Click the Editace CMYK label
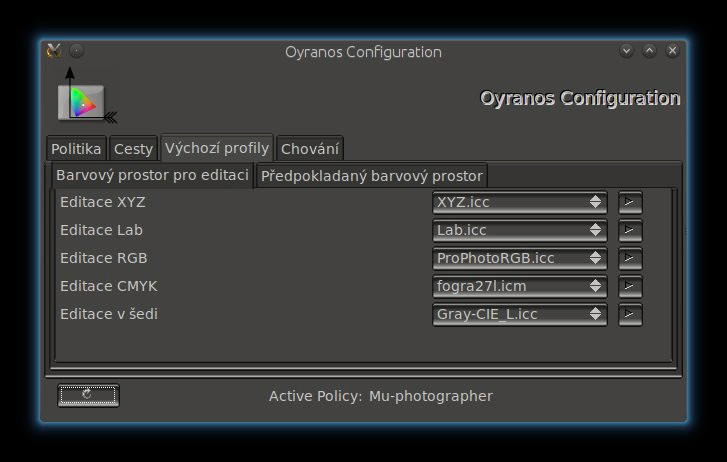Image resolution: width=727 pixels, height=462 pixels. click(109, 286)
